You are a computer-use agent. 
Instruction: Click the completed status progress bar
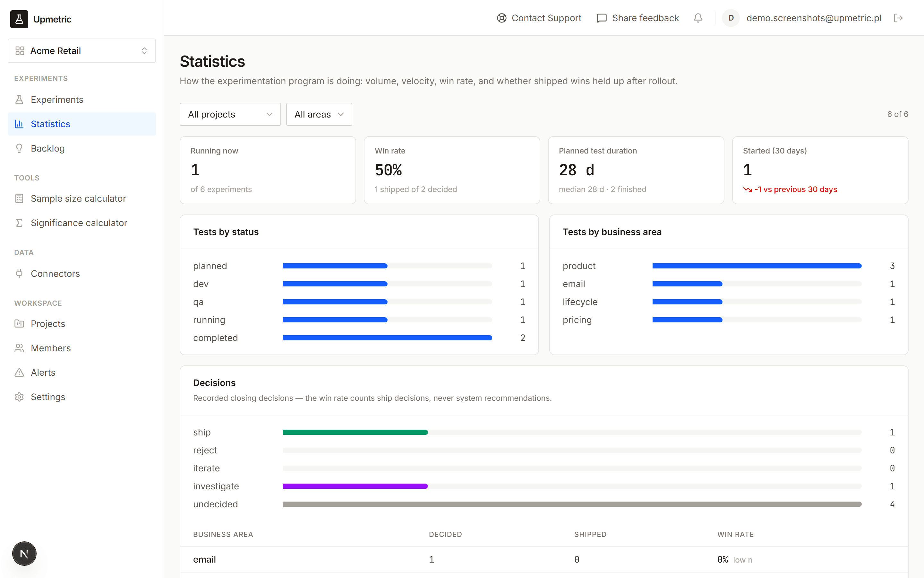pos(387,338)
